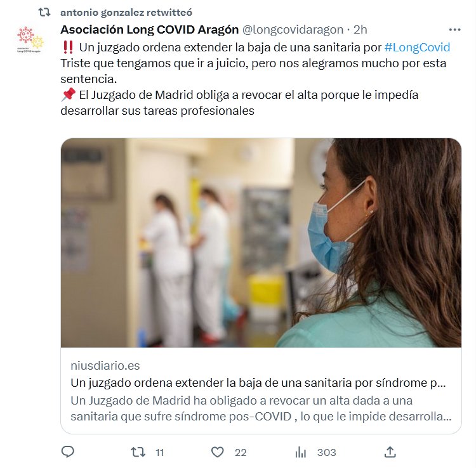
Task: Open the masked healthcare worker article image
Action: (x=261, y=243)
